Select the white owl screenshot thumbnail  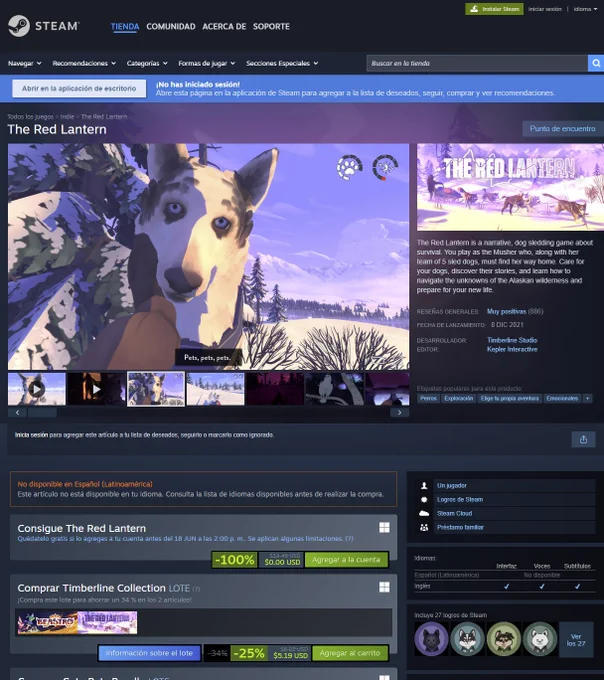[x=334, y=389]
